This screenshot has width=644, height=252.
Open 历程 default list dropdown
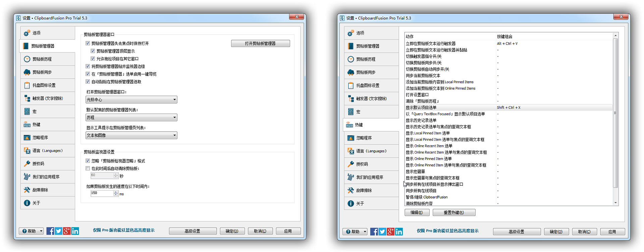(131, 118)
